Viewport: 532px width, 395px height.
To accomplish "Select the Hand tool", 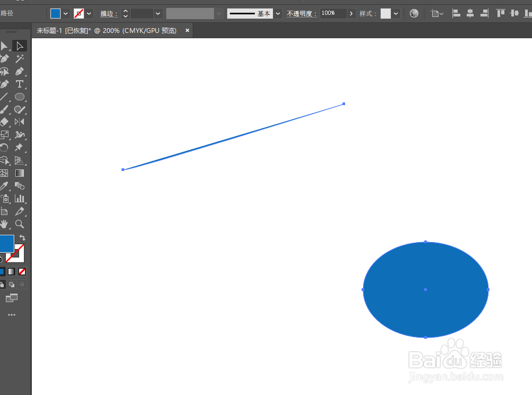I will click(4, 224).
